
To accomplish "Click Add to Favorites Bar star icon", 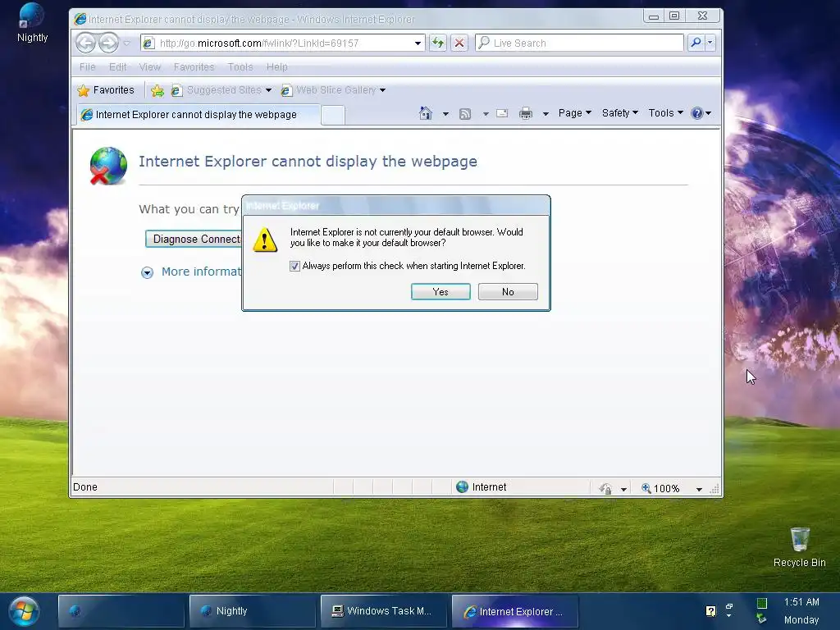I will (157, 90).
